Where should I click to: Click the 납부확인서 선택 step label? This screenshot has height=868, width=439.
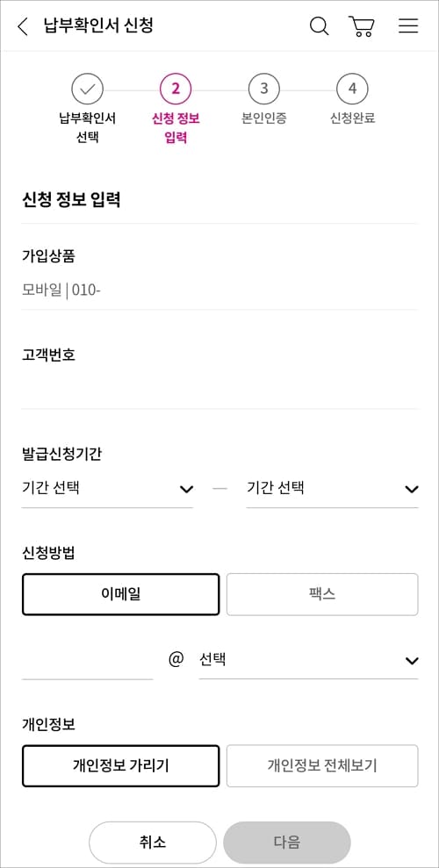[x=88, y=128]
